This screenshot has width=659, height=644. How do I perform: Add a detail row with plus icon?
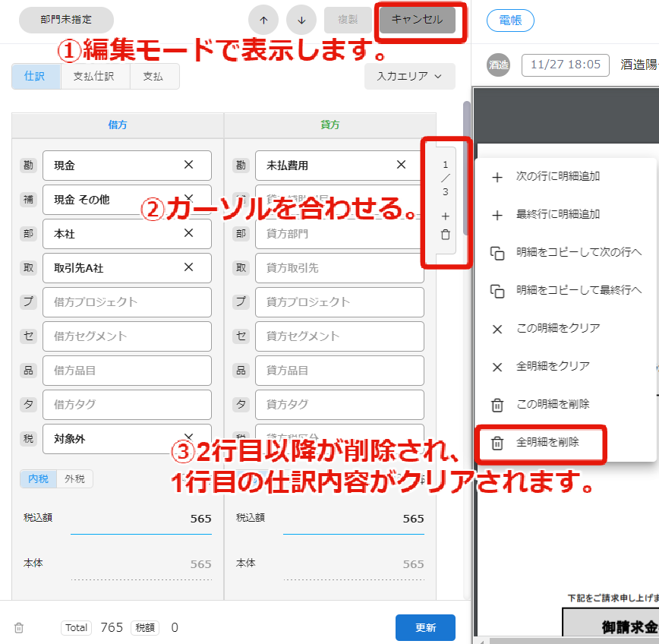pos(446,216)
